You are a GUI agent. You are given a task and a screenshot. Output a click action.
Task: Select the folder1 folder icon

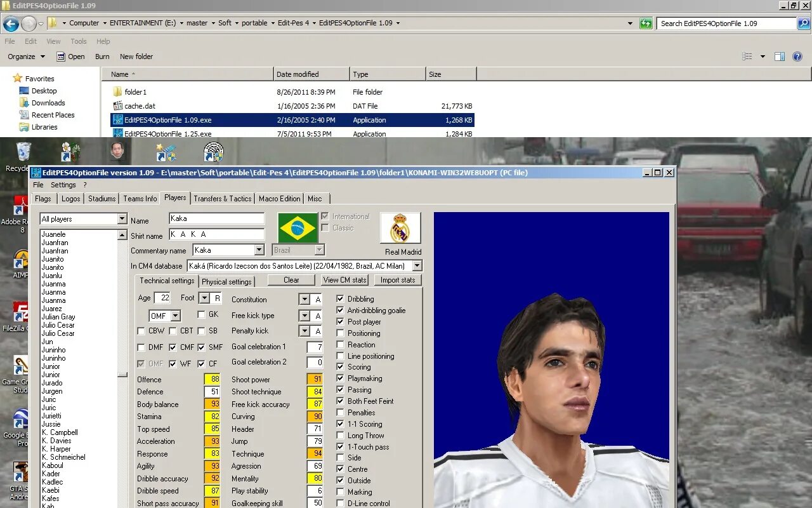117,92
